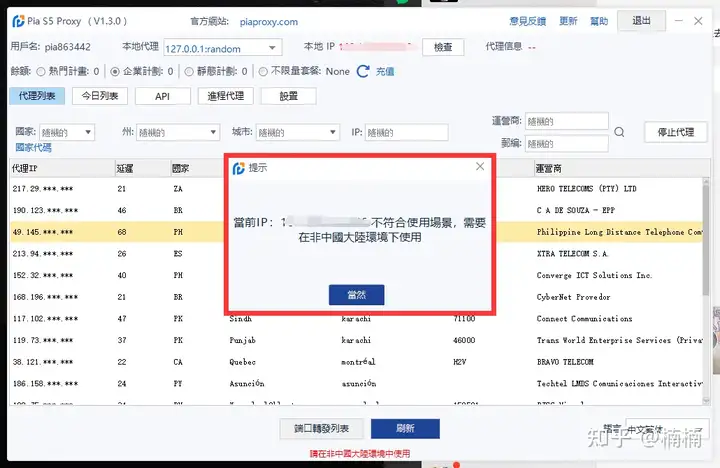Click the 停止代理 button
The height and width of the screenshot is (468, 720).
coord(675,132)
